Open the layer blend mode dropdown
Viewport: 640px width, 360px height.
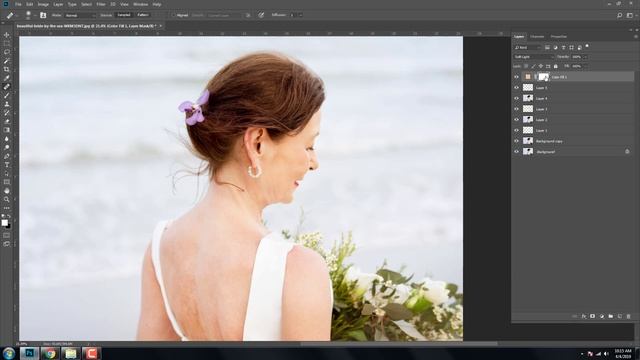(x=533, y=57)
